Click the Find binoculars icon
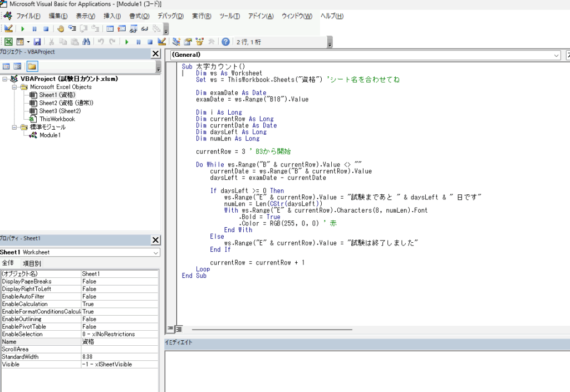This screenshot has width=570, height=392. click(86, 42)
